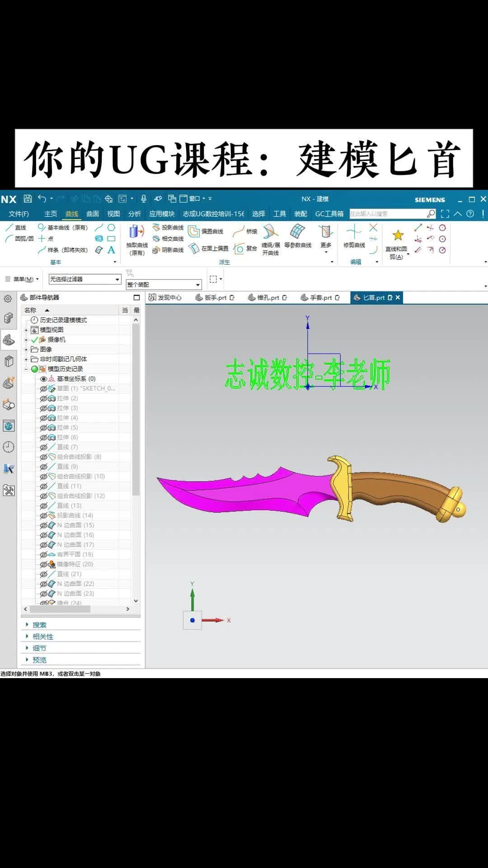
Task: Toggle visibility of 镜像特征 (20)
Action: [43, 565]
